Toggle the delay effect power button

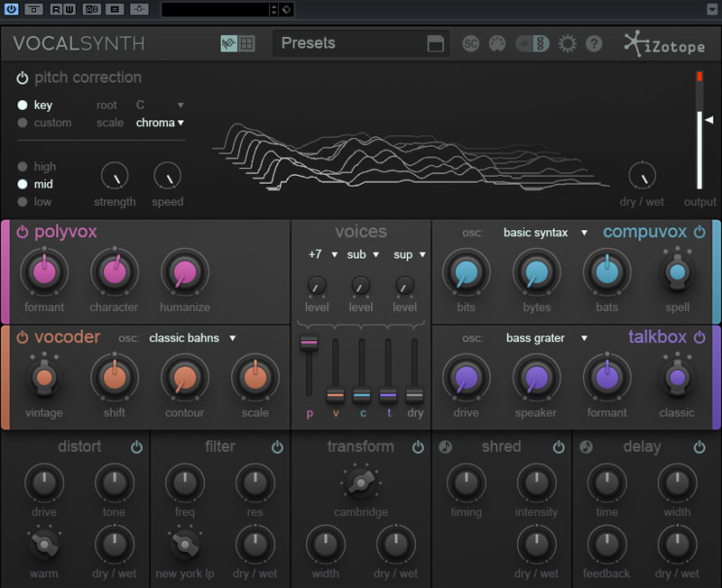coord(699,446)
